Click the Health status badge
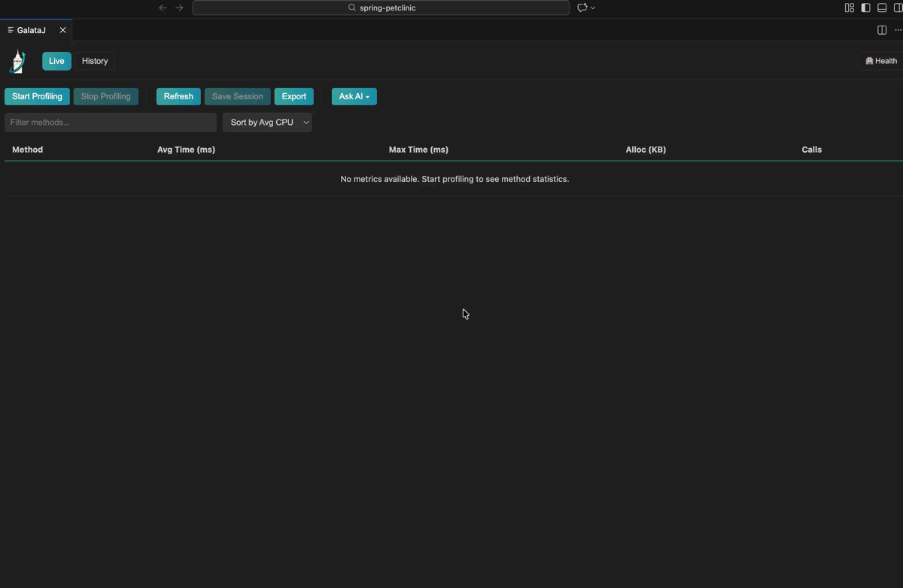 pyautogui.click(x=880, y=61)
